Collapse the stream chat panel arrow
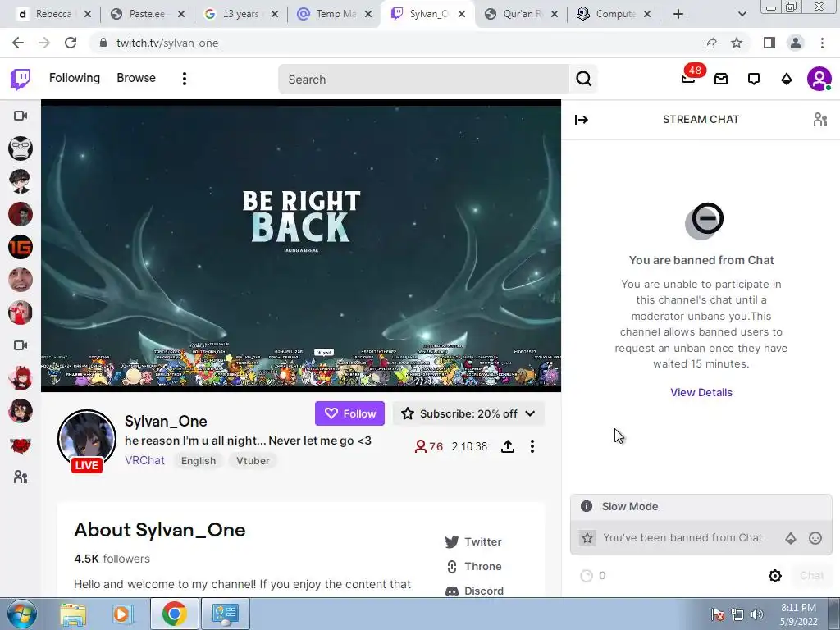Viewport: 840px width, 630px height. [582, 120]
